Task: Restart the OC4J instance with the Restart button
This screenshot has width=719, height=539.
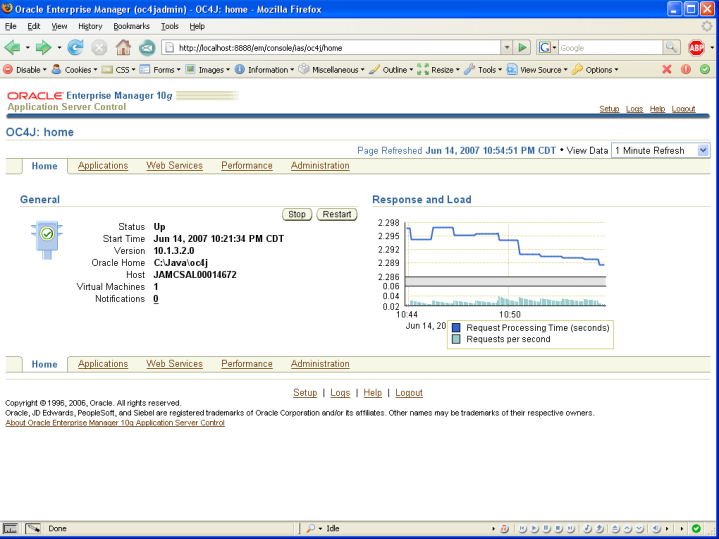Action: pos(337,214)
